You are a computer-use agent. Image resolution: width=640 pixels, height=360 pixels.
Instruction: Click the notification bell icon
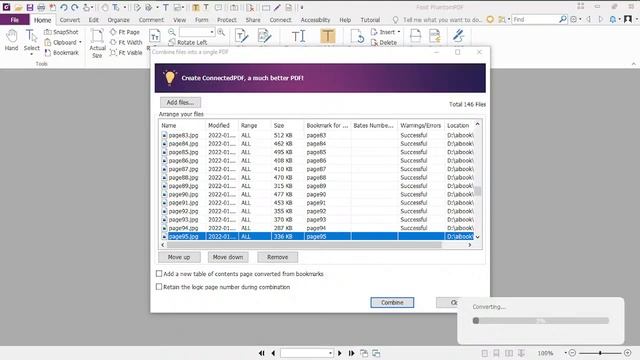point(613,19)
